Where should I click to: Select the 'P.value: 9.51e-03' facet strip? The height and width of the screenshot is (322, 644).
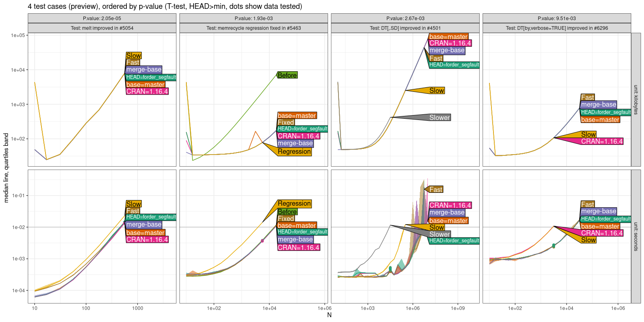(x=557, y=18)
